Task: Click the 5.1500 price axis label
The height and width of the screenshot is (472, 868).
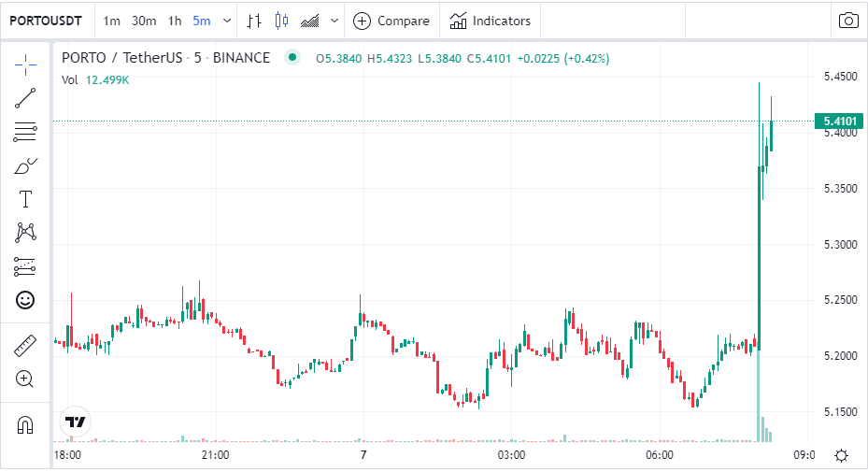Action: (x=840, y=411)
